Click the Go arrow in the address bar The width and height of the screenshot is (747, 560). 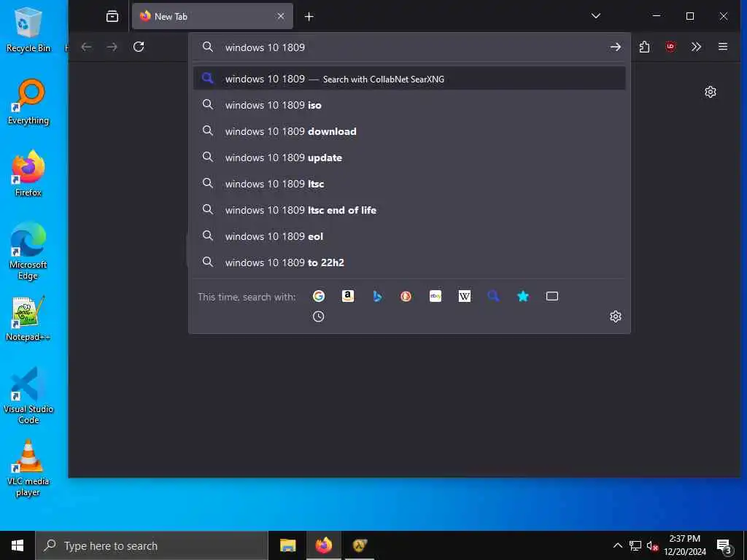616,47
